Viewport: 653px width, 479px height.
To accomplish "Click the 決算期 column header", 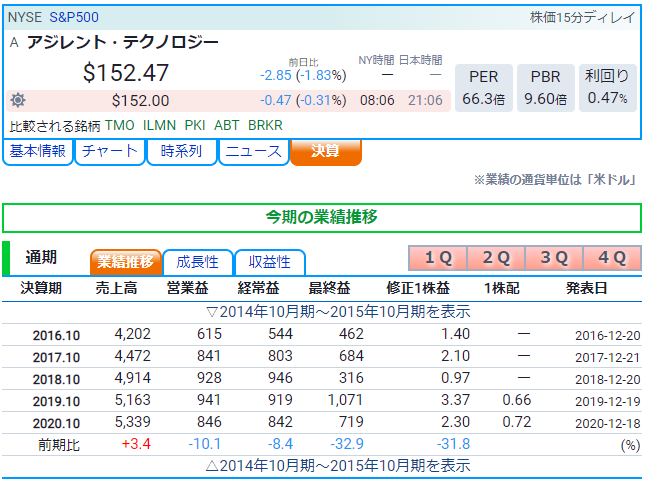I will click(41, 288).
